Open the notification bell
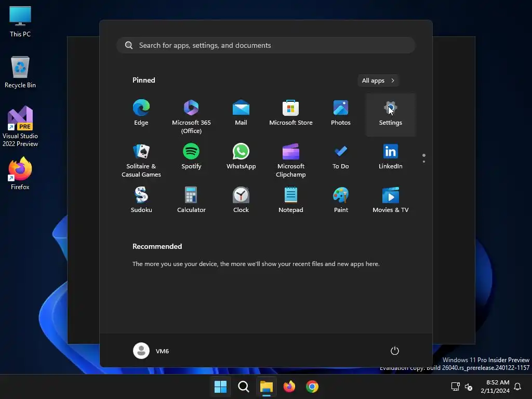Screen dimensions: 532x399 [x=517, y=387]
